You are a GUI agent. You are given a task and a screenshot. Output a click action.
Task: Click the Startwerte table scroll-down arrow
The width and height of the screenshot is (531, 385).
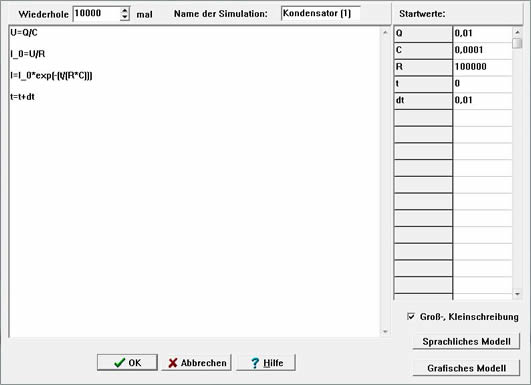(x=517, y=294)
